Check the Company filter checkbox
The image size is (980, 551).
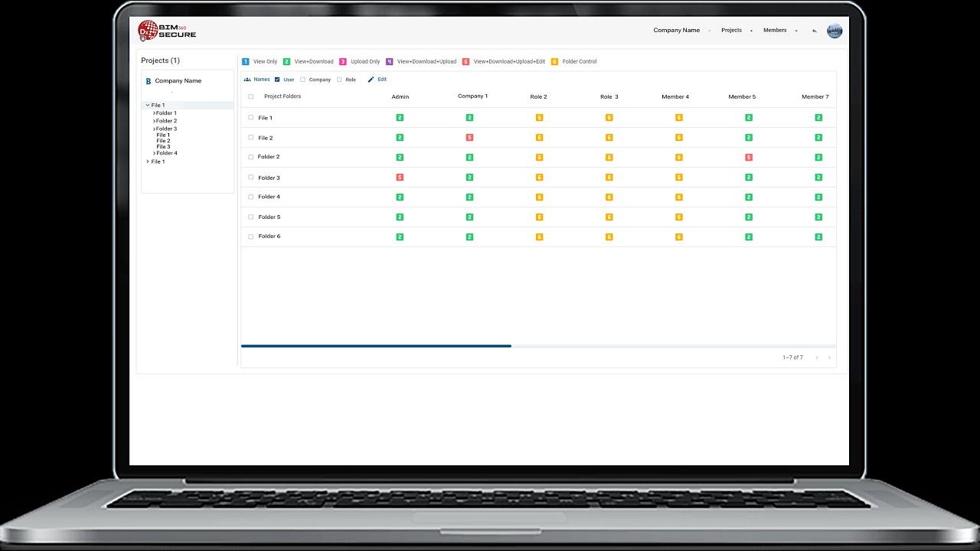tap(302, 80)
